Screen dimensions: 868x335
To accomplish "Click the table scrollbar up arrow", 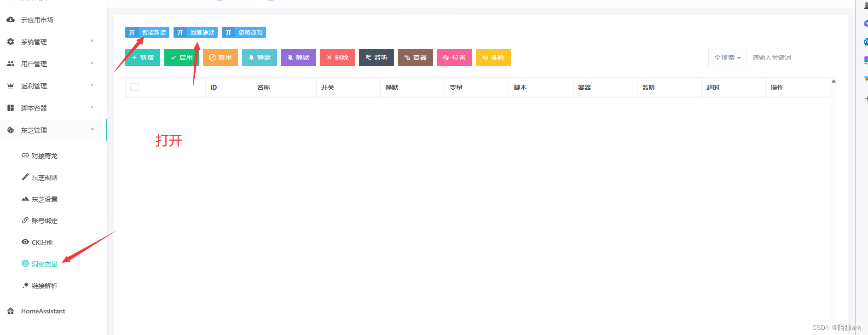I will point(833,81).
